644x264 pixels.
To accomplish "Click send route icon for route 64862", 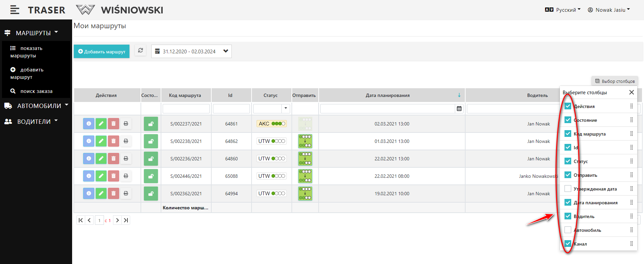I will [305, 141].
